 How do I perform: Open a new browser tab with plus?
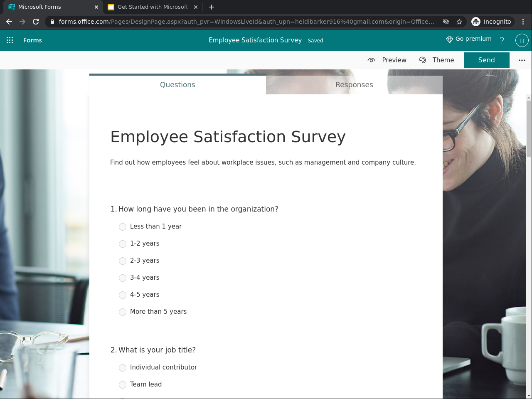click(x=212, y=7)
